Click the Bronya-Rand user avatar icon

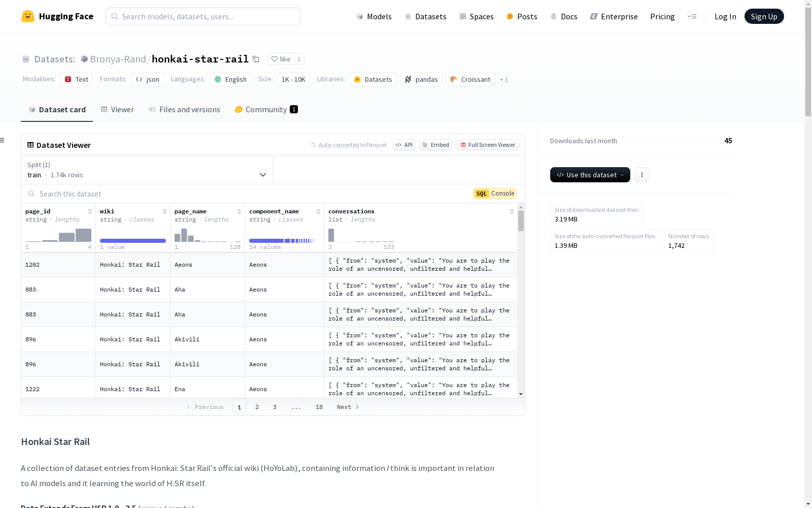[x=84, y=59]
